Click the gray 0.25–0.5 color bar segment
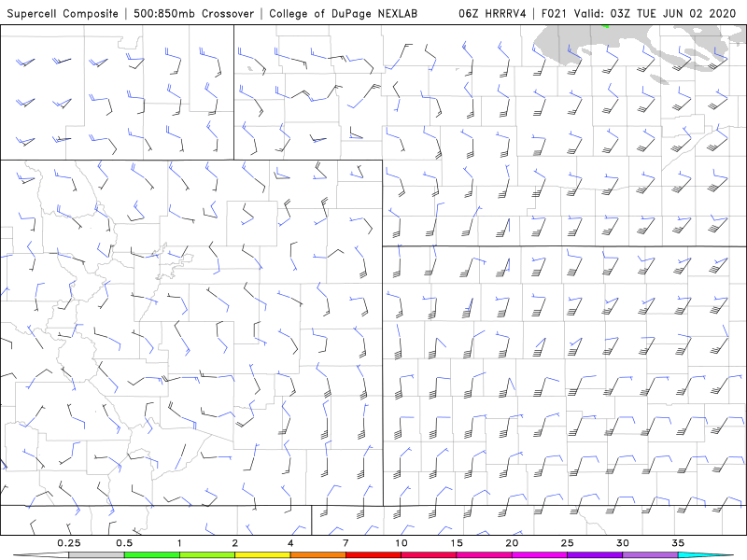Image resolution: width=747 pixels, height=560 pixels. coord(96,555)
